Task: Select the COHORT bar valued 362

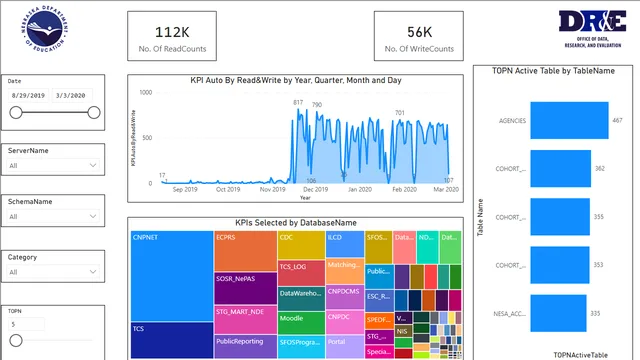Action: [x=560, y=169]
